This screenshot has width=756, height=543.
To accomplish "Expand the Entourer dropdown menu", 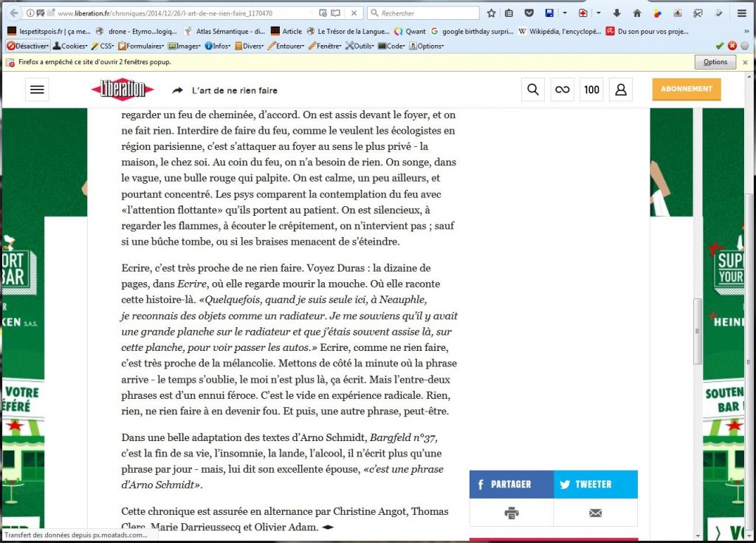I will pyautogui.click(x=286, y=46).
